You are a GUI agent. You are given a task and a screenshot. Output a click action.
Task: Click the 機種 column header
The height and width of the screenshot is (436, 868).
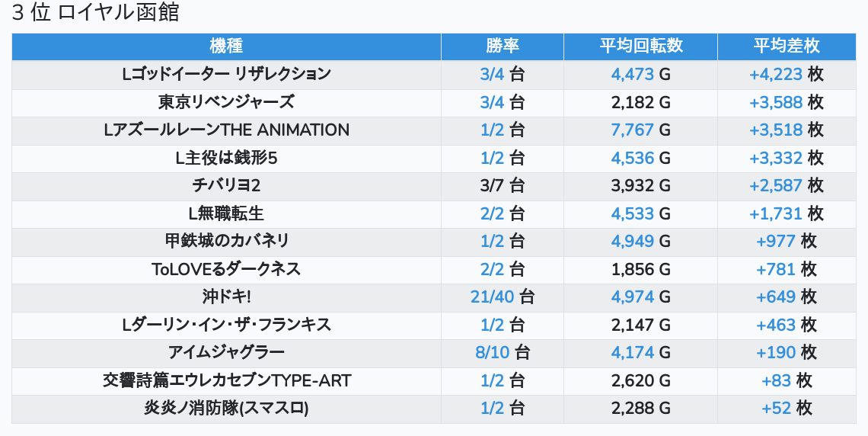[226, 46]
